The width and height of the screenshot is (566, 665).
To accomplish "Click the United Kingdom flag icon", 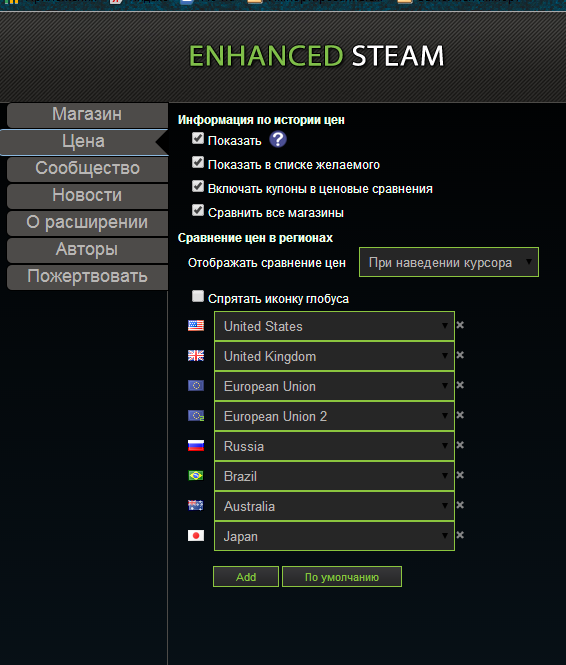I will tap(196, 355).
